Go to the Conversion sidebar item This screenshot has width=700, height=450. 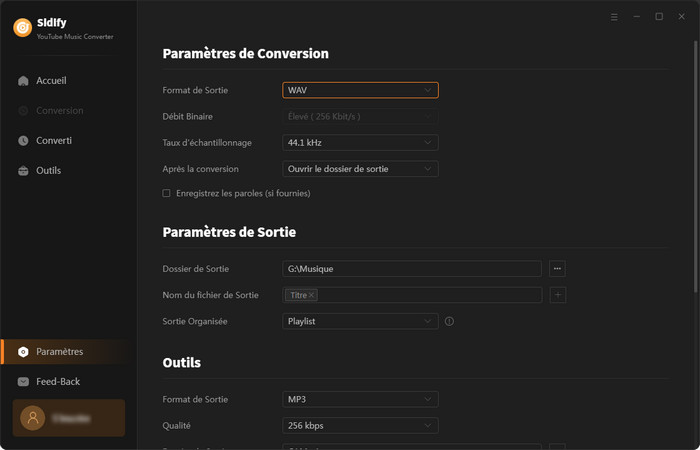[60, 111]
